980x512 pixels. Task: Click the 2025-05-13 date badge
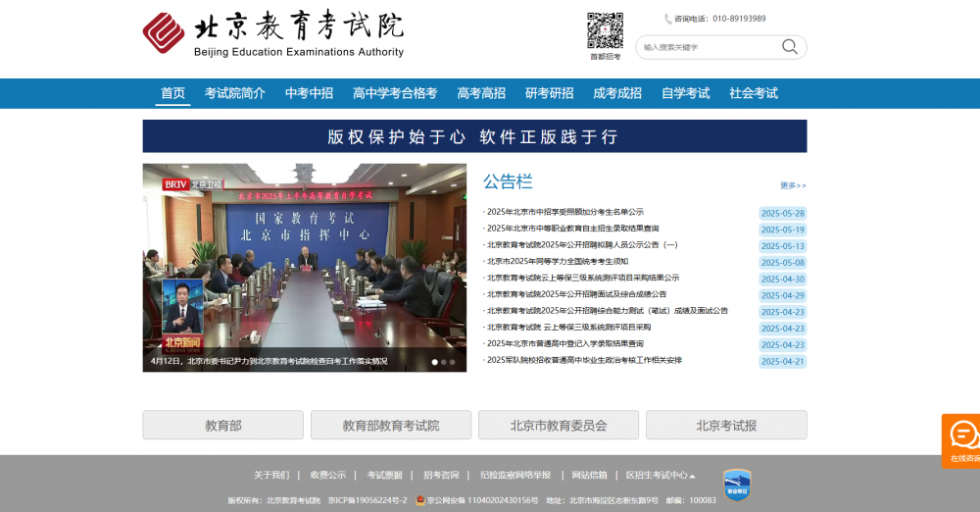pyautogui.click(x=782, y=246)
